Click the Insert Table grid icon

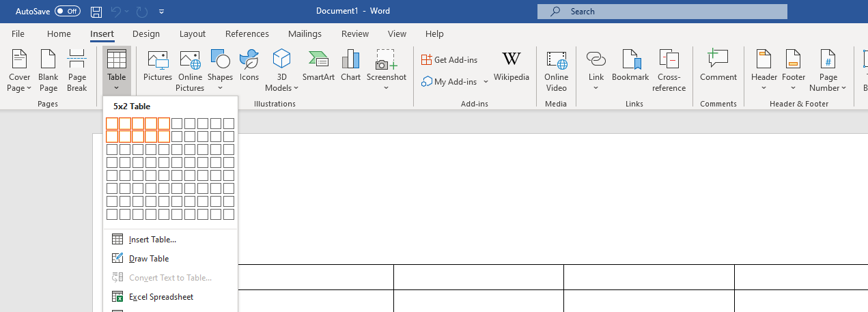[x=117, y=240]
